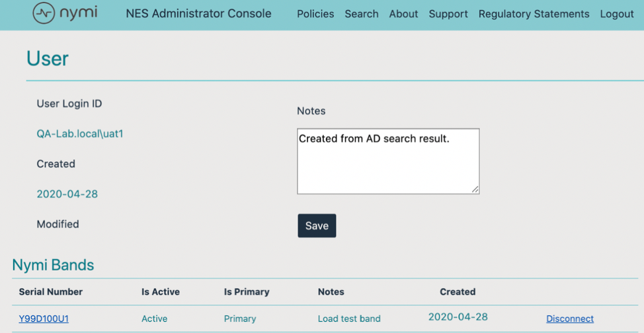Open the Policies menu item
Image resolution: width=644 pixels, height=333 pixels.
click(315, 14)
